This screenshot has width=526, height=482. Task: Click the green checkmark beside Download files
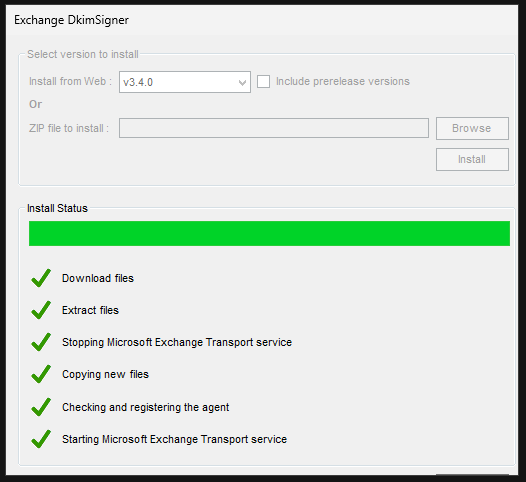(x=41, y=278)
